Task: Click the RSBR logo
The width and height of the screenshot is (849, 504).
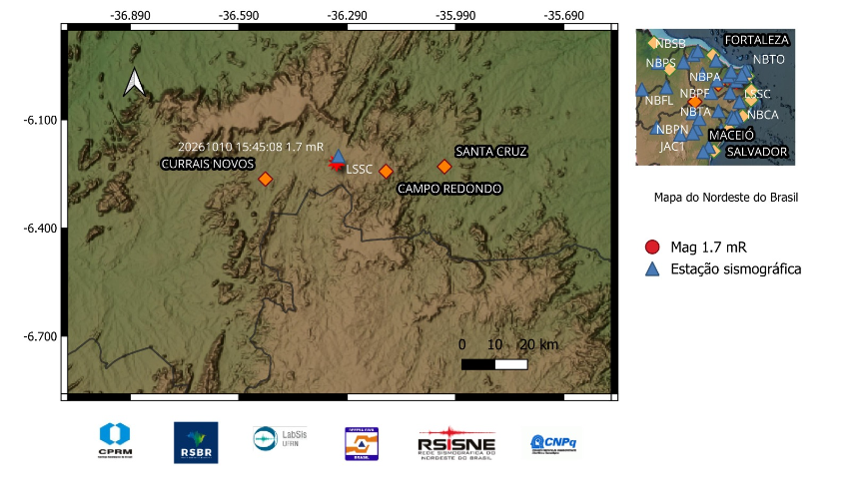Action: point(196,442)
